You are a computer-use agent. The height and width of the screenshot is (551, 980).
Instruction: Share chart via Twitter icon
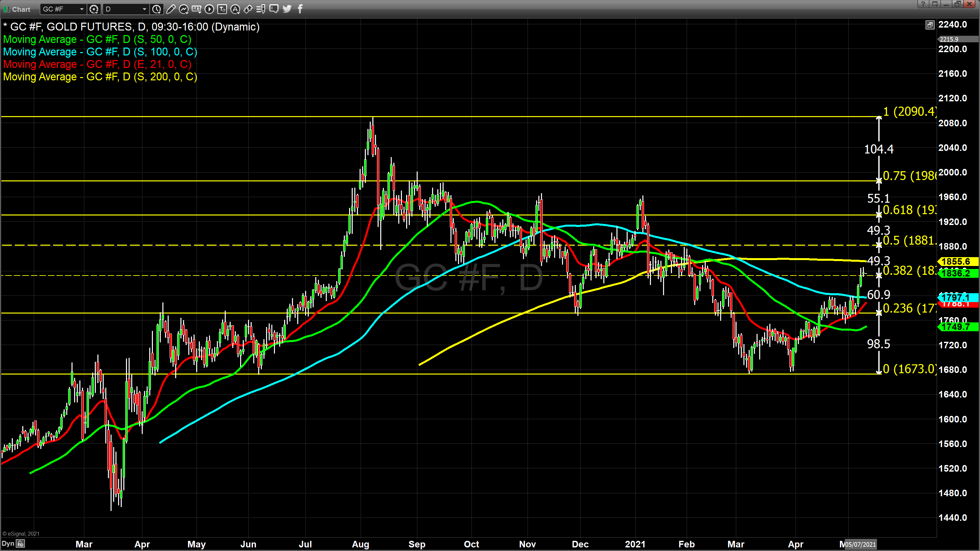tap(287, 9)
